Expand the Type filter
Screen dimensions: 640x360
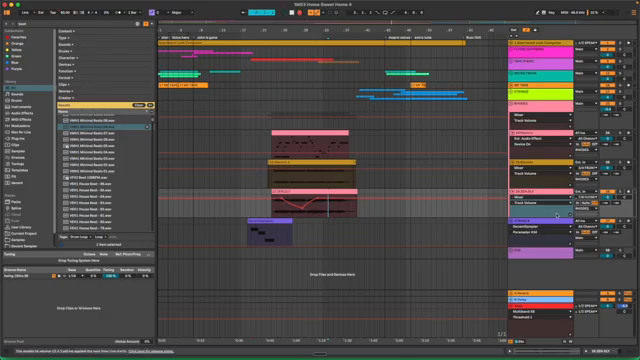(x=64, y=38)
